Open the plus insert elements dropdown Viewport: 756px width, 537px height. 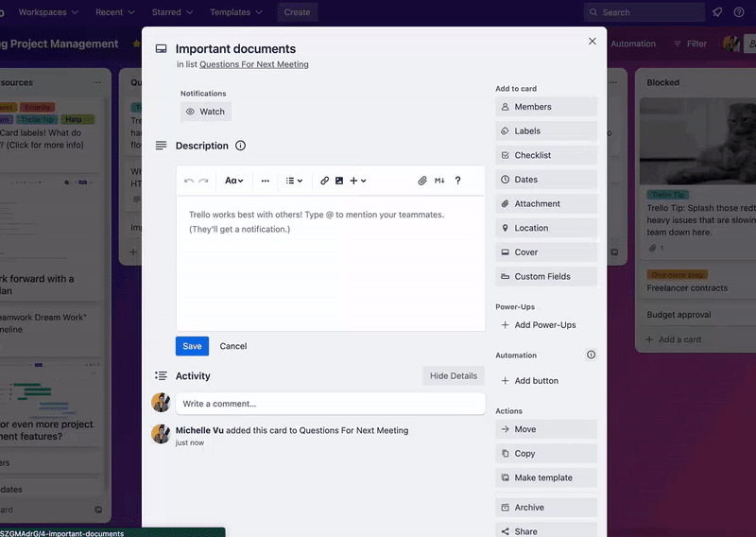pyautogui.click(x=358, y=181)
